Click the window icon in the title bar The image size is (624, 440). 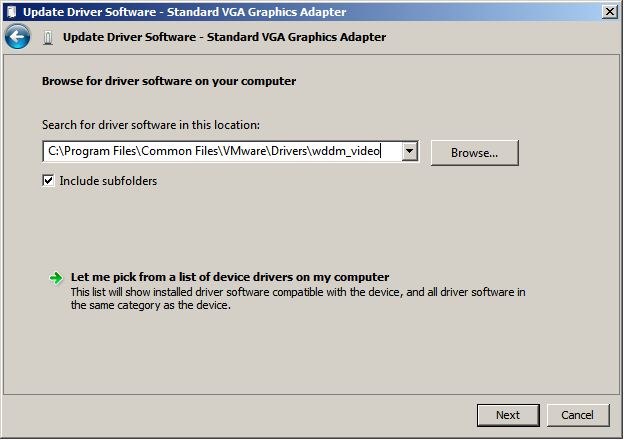click(12, 11)
